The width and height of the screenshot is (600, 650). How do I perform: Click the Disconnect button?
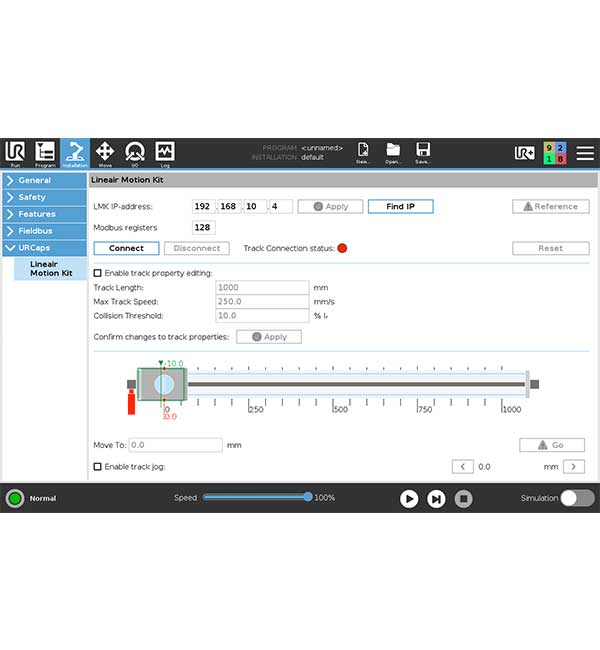197,248
